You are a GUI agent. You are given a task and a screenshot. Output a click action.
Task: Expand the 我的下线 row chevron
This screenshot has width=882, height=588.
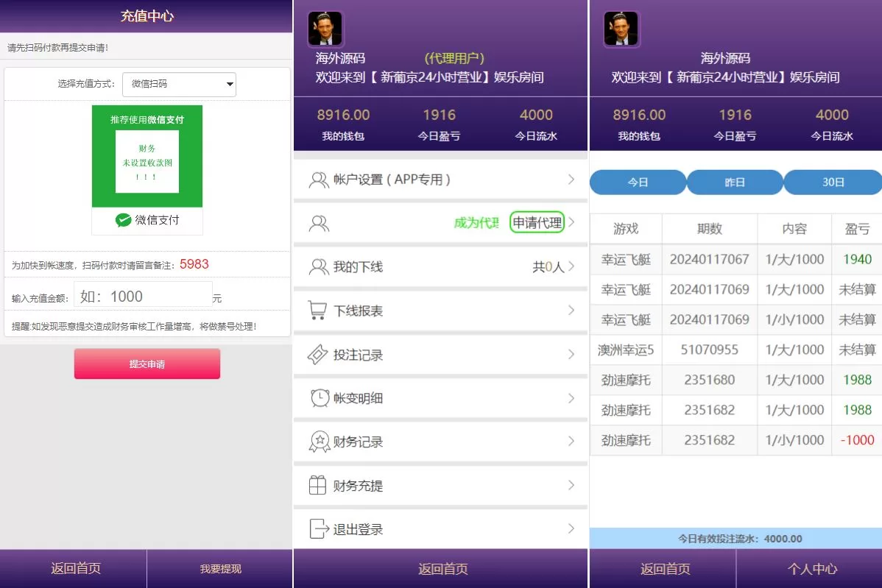click(x=571, y=266)
